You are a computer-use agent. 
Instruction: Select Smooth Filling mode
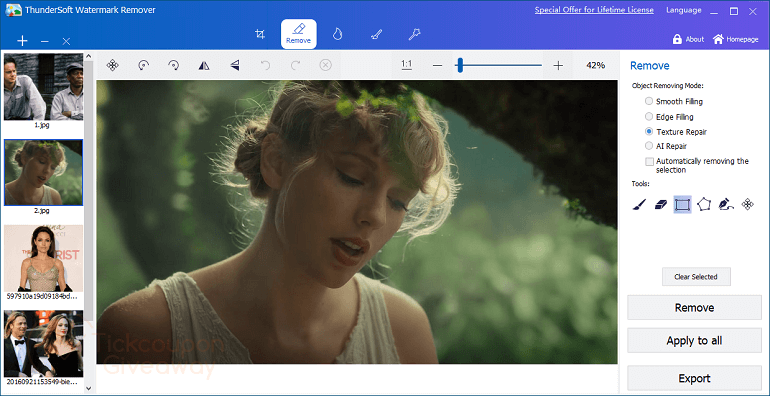click(674, 101)
